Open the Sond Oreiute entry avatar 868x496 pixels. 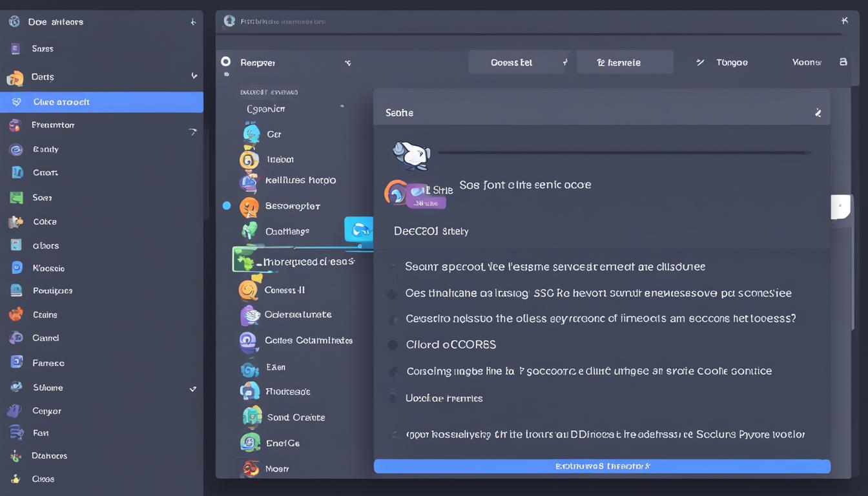(252, 417)
